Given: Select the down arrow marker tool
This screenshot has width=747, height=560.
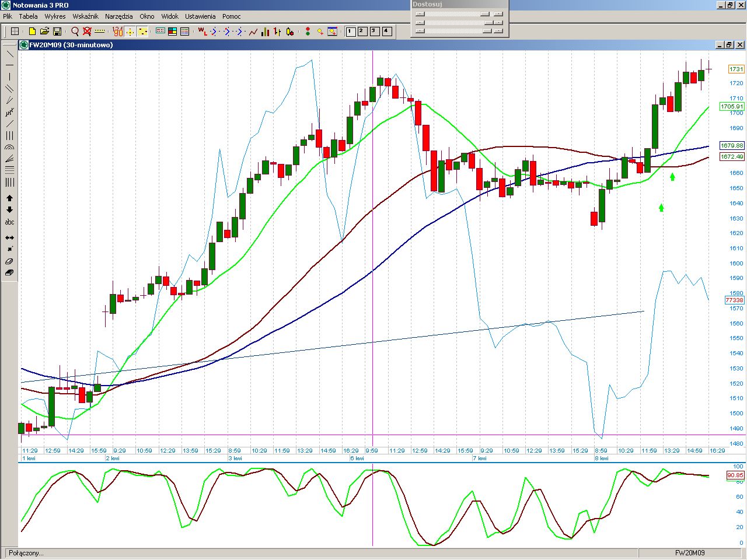Looking at the screenshot, I should [x=9, y=210].
